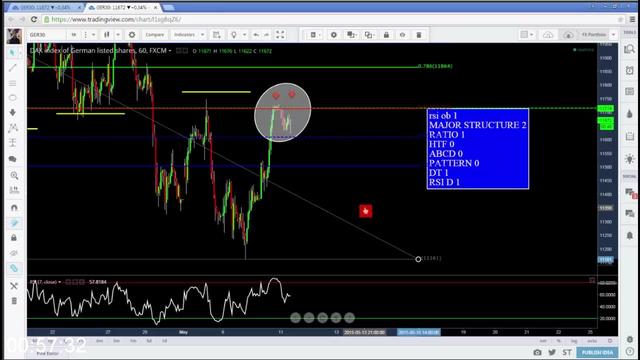Open drawing settings gear in floating toolbar
The width and height of the screenshot is (640, 360).
click(334, 35)
